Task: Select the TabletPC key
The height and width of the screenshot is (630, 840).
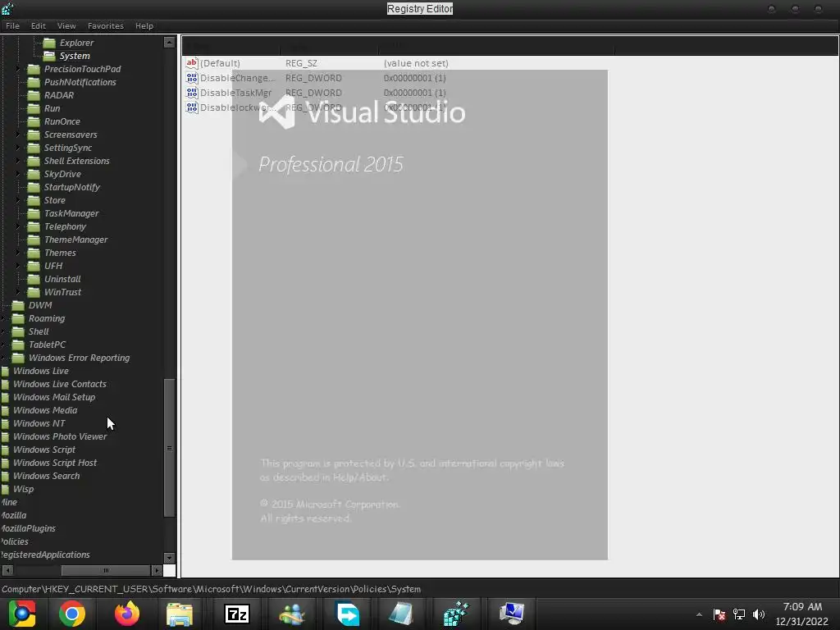Action: click(x=47, y=345)
